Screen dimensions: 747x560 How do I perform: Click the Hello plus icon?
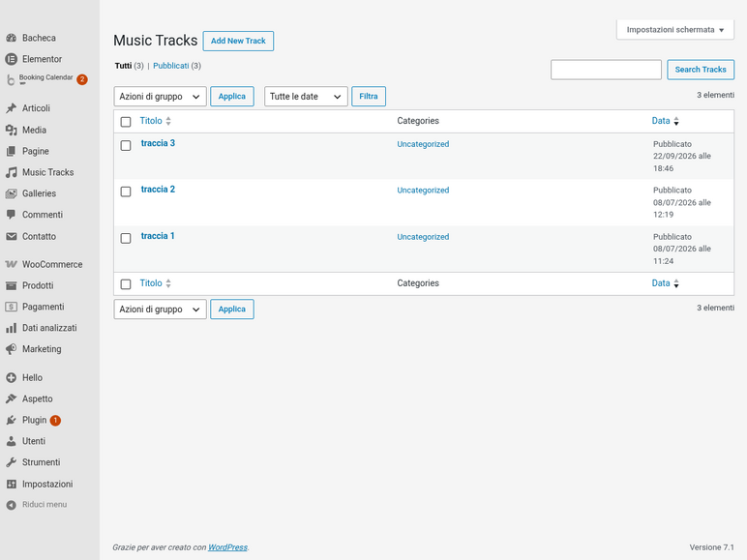click(x=11, y=377)
